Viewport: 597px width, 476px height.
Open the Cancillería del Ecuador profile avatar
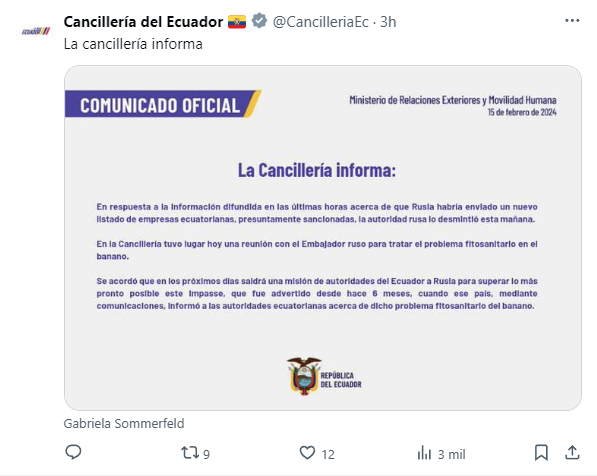point(35,31)
